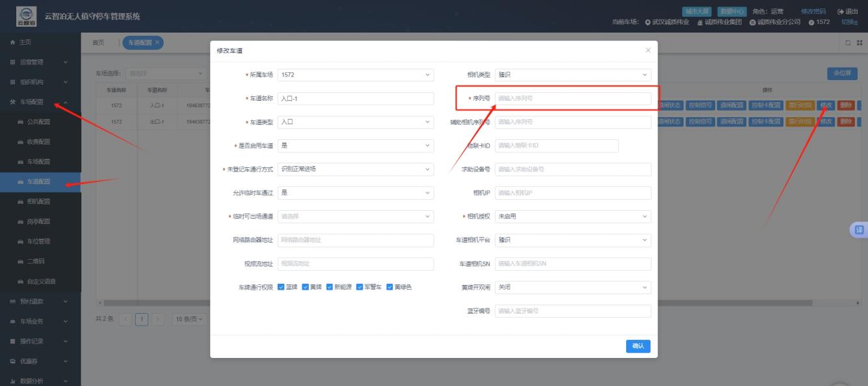
Task: Click the 确认 button
Action: pos(638,346)
